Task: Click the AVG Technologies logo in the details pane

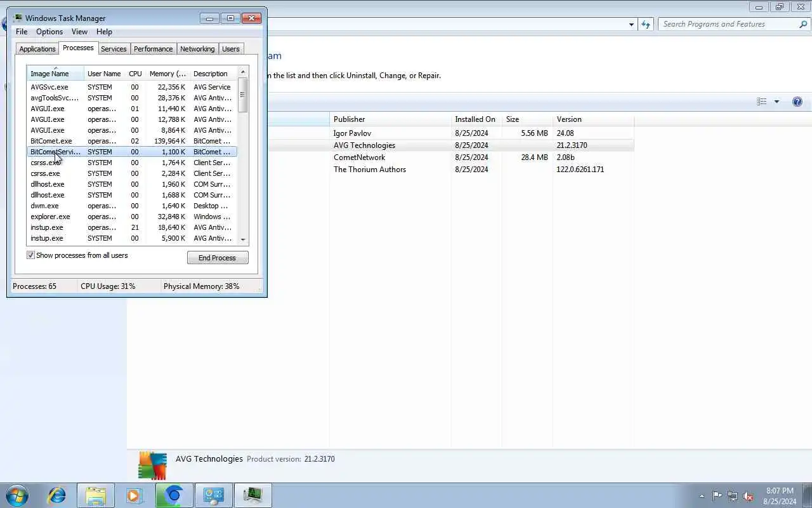Action: point(152,465)
